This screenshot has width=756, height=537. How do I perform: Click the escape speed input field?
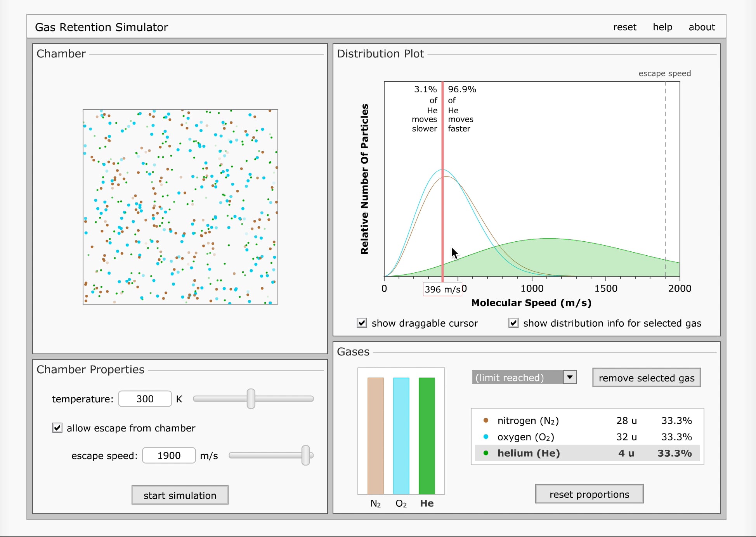pyautogui.click(x=169, y=456)
